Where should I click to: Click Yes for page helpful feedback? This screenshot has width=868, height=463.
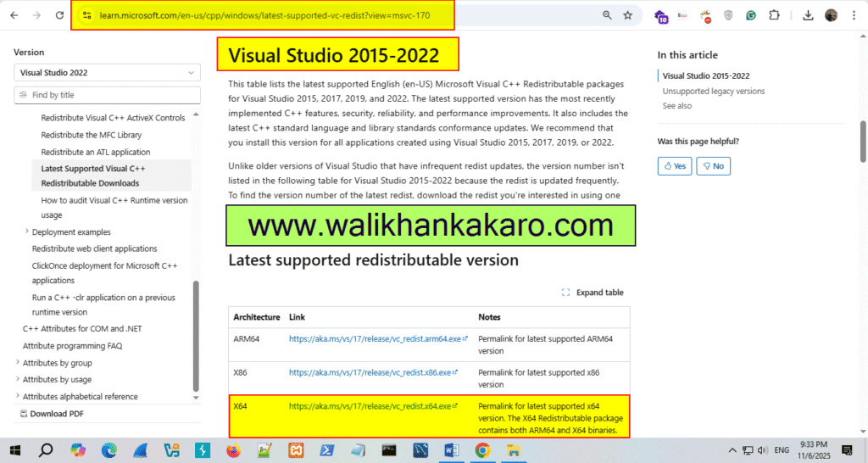(675, 166)
